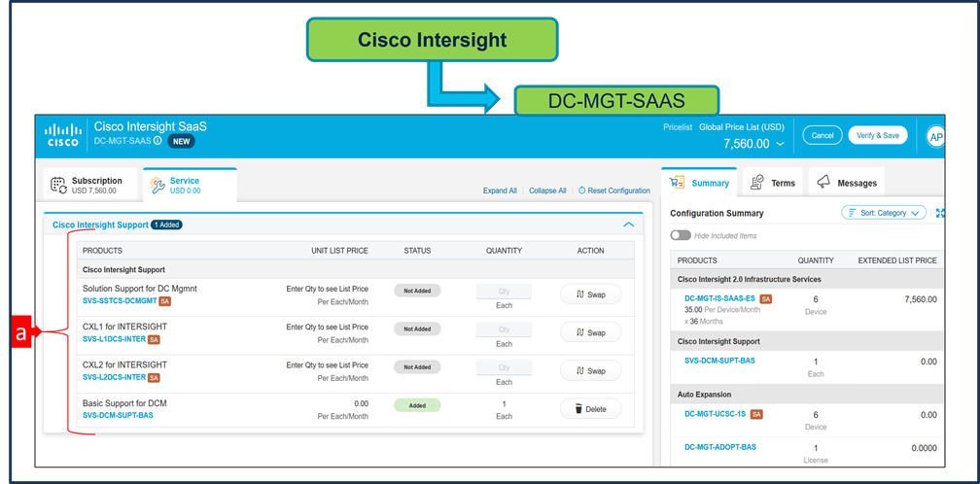Click the Qty field for CXL1 row

pos(504,329)
